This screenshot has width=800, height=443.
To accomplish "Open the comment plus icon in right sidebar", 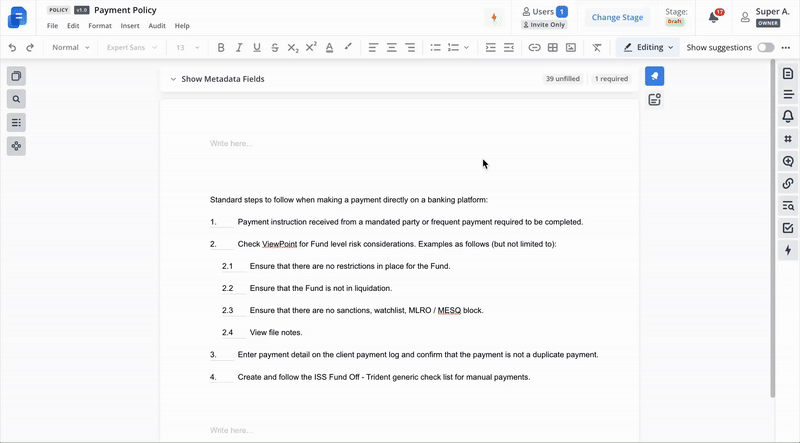I will (x=788, y=161).
